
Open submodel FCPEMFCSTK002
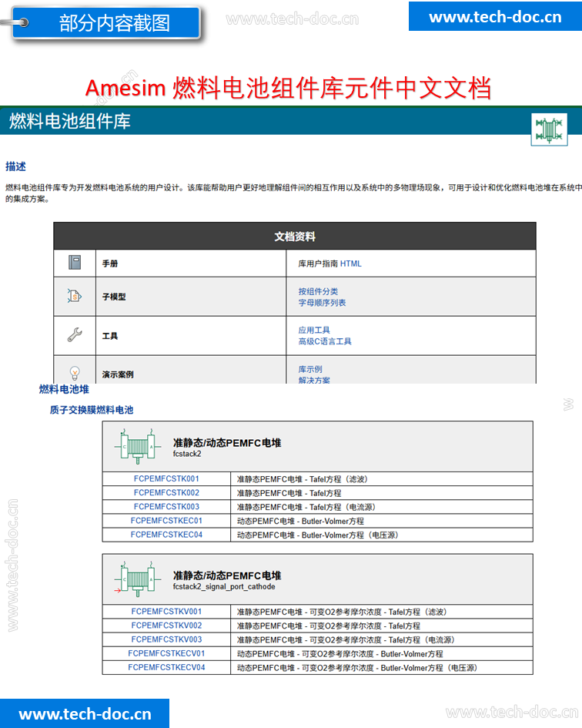[166, 492]
